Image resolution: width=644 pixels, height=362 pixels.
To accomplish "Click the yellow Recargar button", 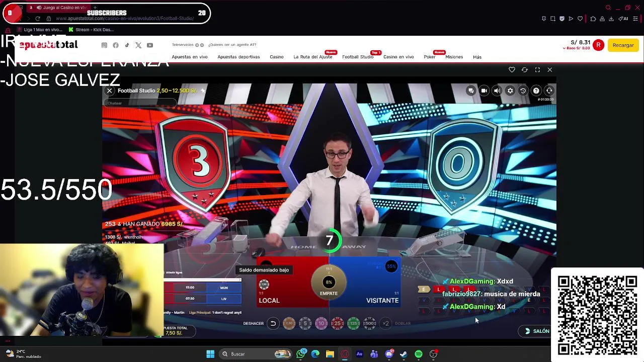I will click(x=623, y=45).
